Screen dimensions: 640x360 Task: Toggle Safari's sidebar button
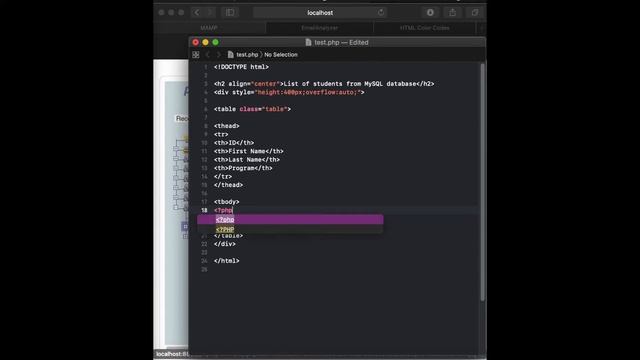230,13
